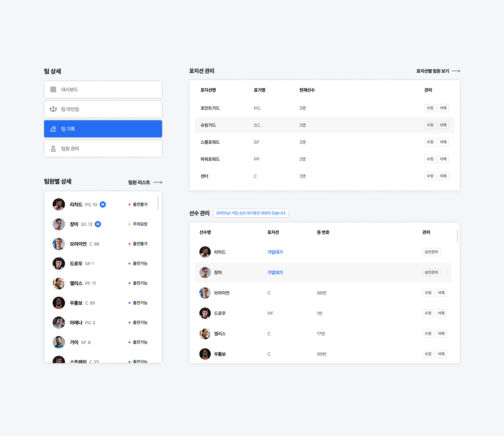The image size is (504, 436).
Task: Open the 포지션별 팀원 보기 link
Action: [x=433, y=71]
